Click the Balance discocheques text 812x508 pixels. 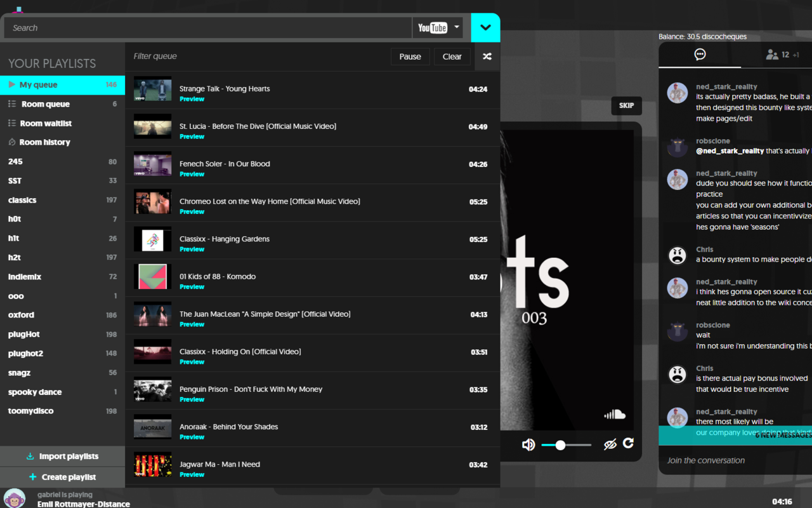(703, 37)
